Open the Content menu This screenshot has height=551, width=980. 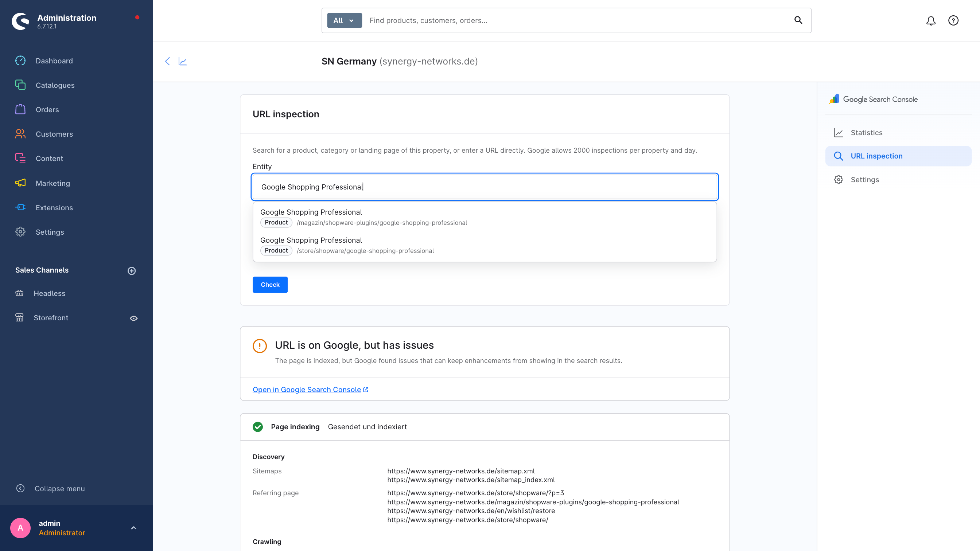pos(49,159)
